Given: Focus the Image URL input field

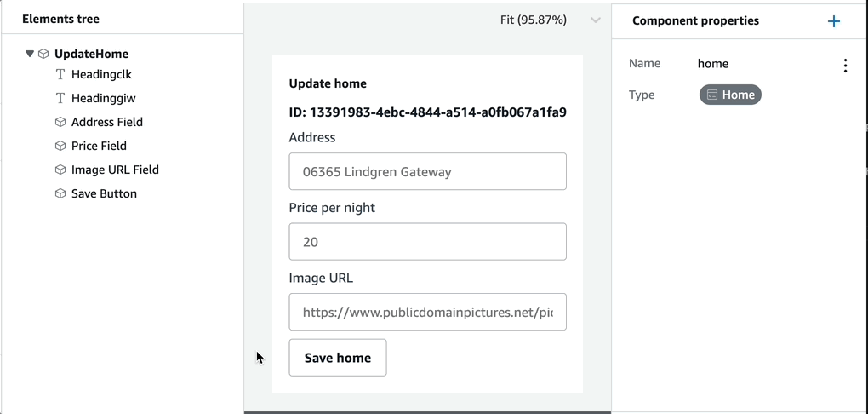Looking at the screenshot, I should click(427, 312).
